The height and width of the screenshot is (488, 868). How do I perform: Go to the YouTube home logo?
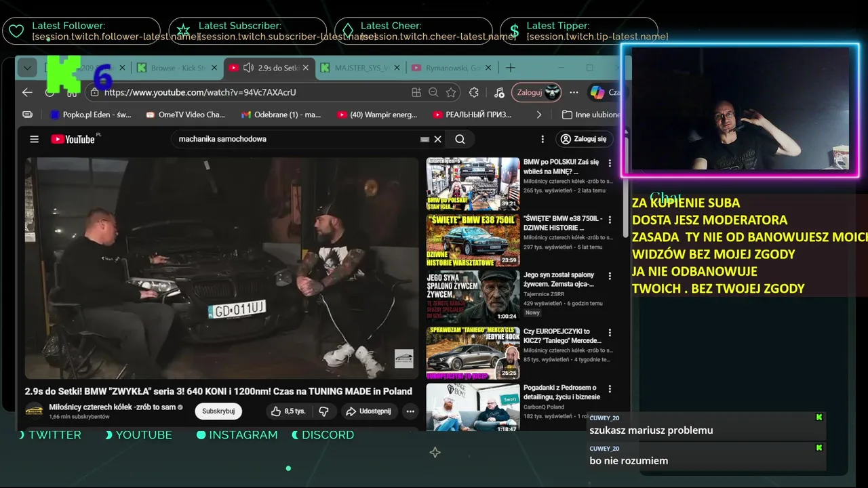(75, 139)
